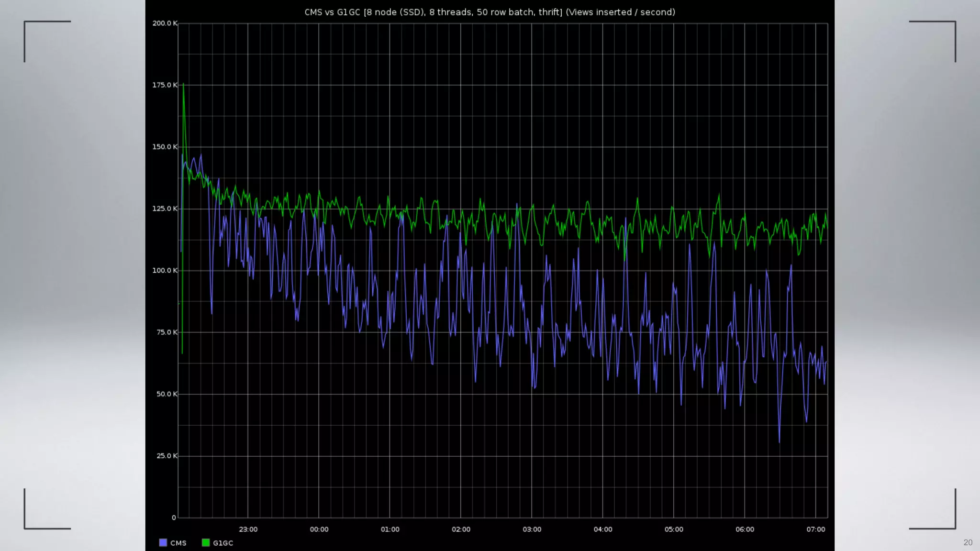This screenshot has height=551, width=980.
Task: Click the 200.0 K y-axis label
Action: tap(165, 23)
